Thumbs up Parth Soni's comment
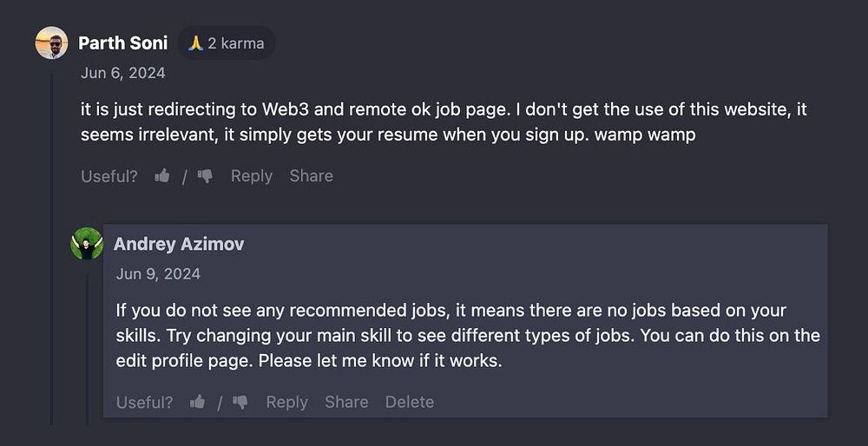Screen dimensions: 868x446 [x=162, y=176]
